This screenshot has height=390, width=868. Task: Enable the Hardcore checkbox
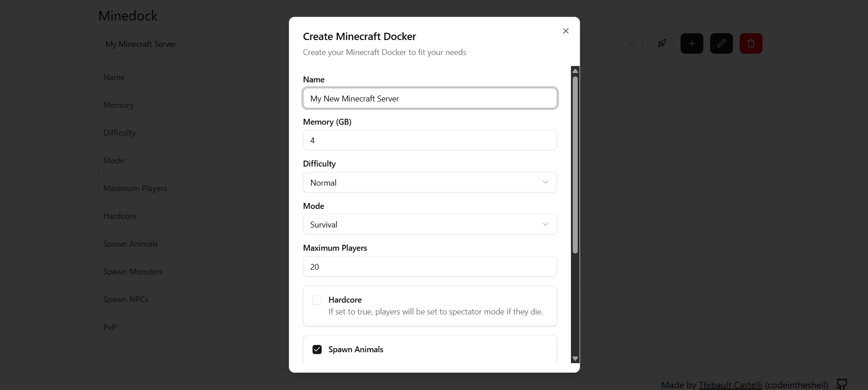(x=317, y=300)
